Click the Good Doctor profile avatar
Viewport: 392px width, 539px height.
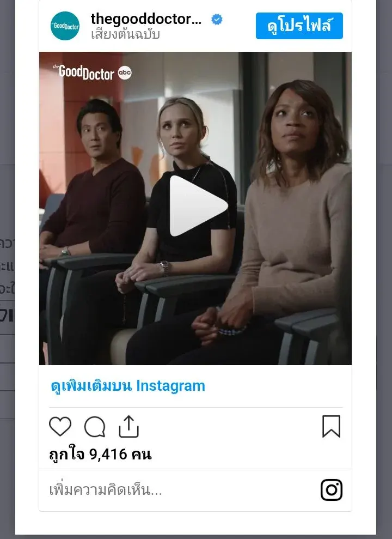[65, 26]
